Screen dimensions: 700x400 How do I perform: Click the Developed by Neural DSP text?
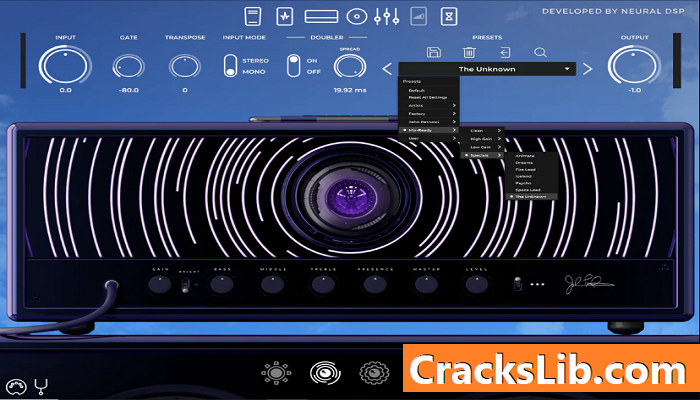[x=613, y=12]
